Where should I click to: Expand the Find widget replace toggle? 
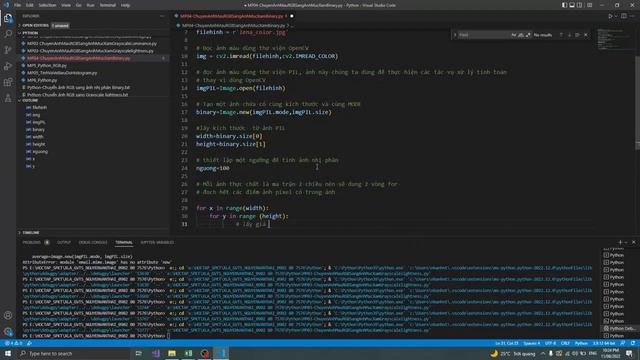tap(455, 35)
